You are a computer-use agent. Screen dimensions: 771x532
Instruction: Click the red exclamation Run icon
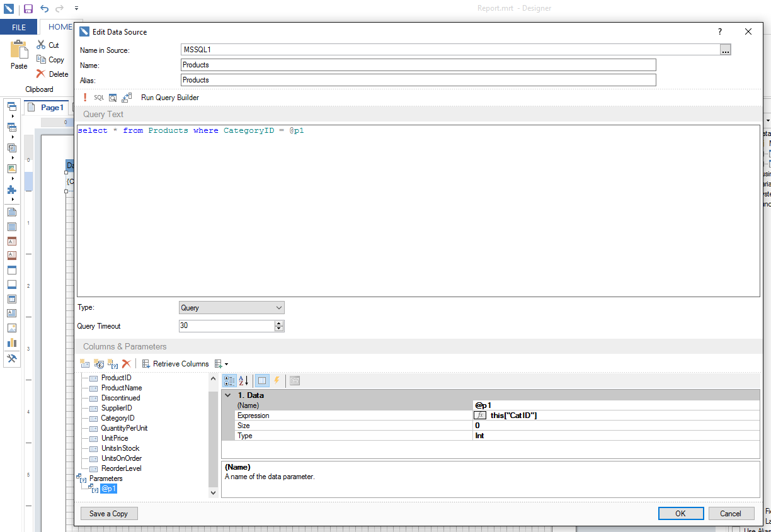tap(85, 98)
